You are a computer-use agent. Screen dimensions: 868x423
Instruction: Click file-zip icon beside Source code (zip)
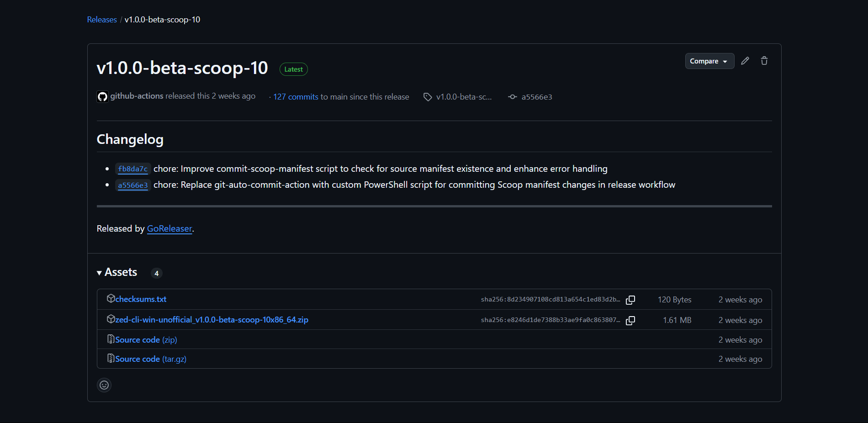point(111,339)
